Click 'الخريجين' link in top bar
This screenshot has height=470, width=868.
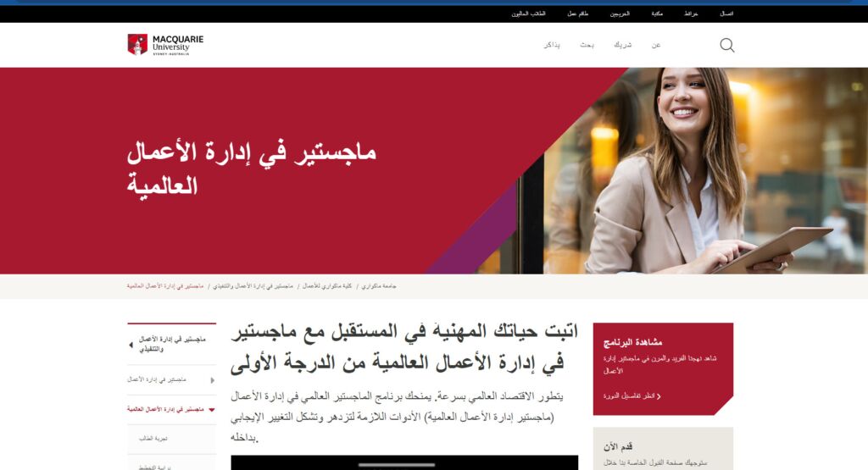pyautogui.click(x=620, y=14)
